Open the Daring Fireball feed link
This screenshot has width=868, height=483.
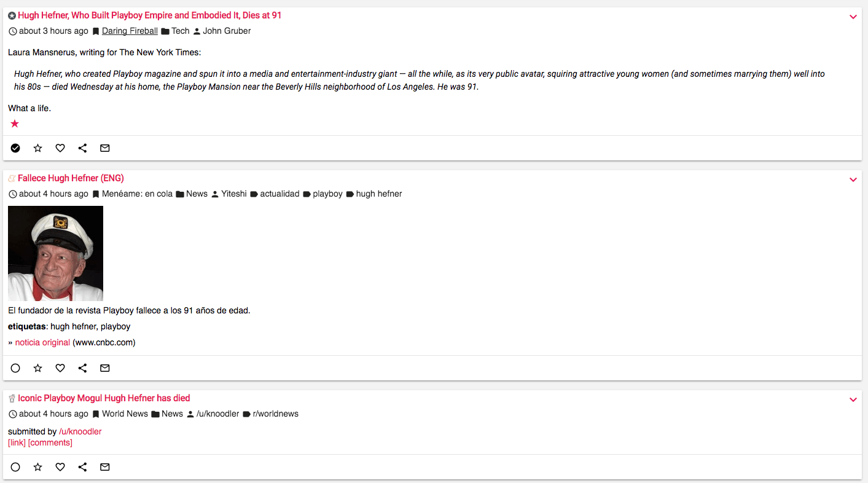tap(130, 31)
